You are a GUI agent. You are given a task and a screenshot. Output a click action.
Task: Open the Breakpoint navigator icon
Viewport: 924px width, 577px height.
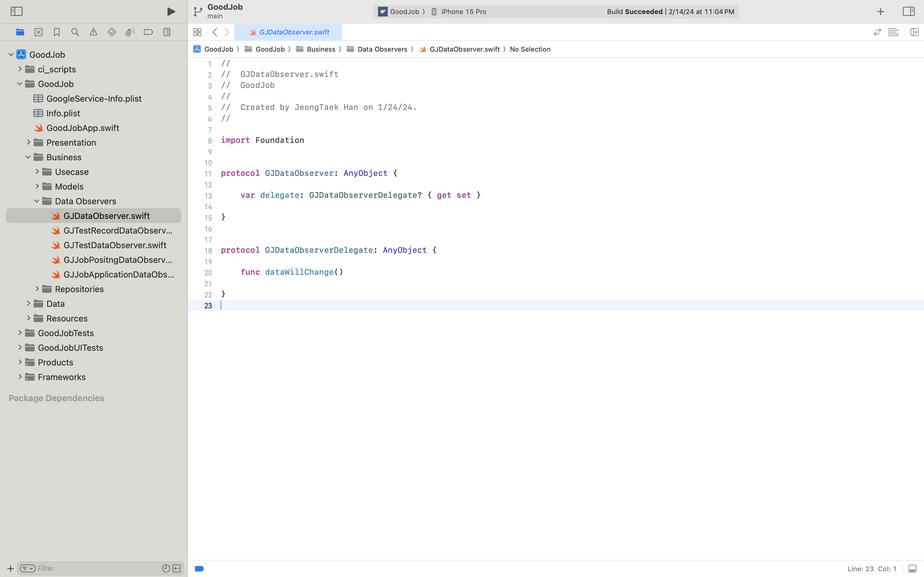148,32
